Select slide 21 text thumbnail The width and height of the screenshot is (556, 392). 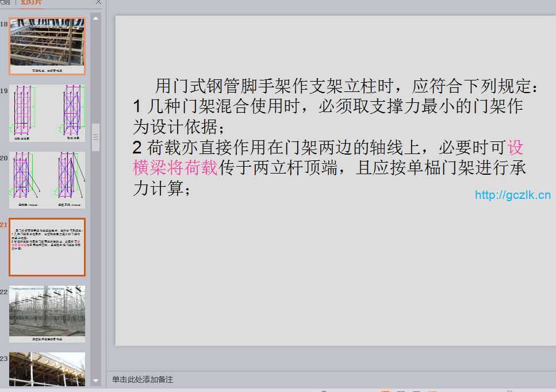click(x=47, y=247)
